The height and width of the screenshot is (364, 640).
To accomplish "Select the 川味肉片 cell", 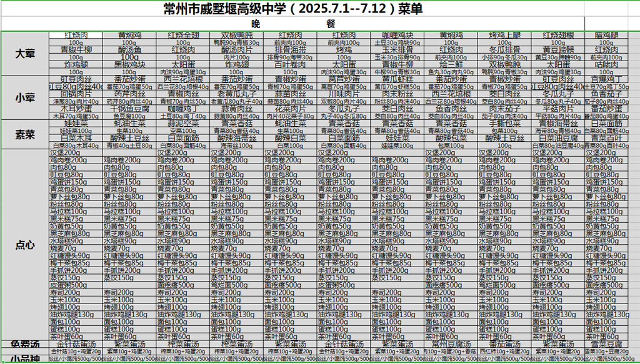I will pos(344,94).
